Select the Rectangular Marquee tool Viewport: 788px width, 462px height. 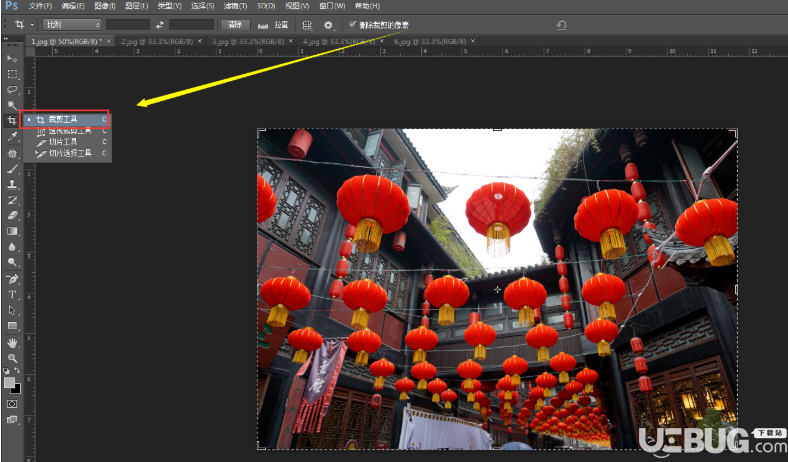[12, 74]
